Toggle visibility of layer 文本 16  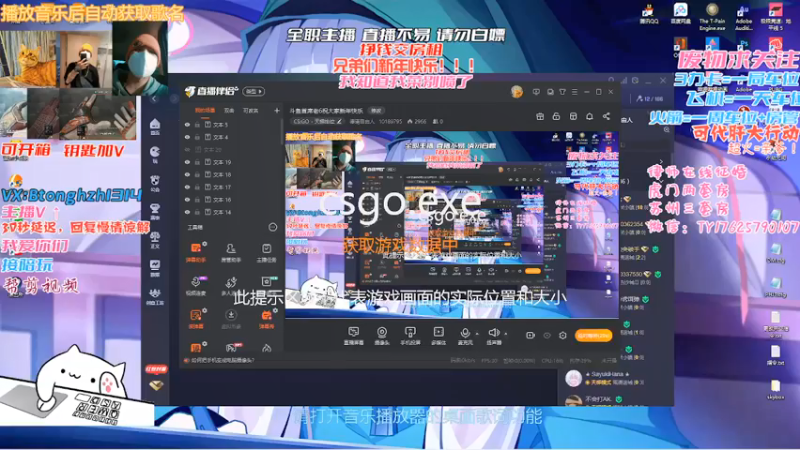pos(187,200)
